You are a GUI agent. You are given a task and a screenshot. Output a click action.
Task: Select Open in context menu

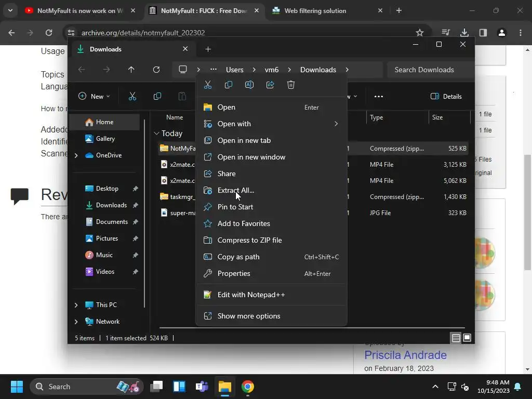(x=271, y=107)
